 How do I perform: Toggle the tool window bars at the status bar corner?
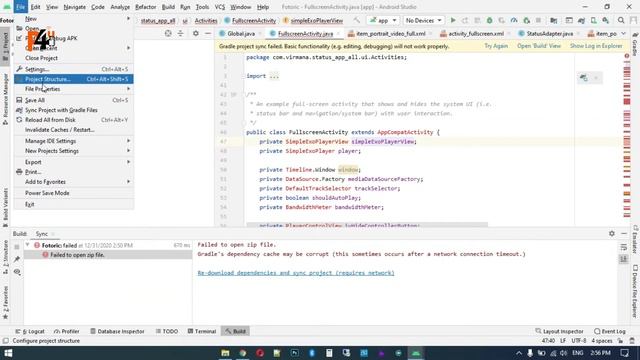pos(6,341)
